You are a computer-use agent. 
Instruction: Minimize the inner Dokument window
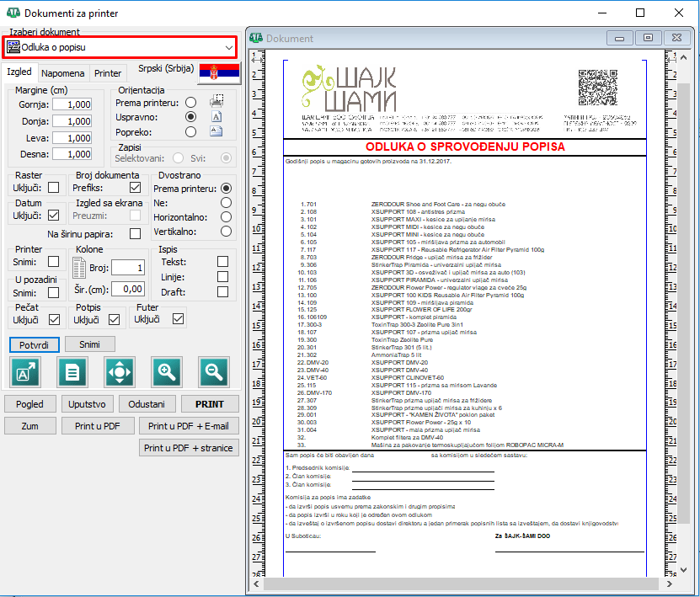[x=620, y=38]
